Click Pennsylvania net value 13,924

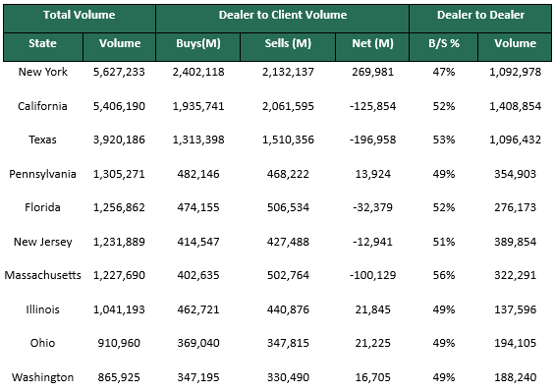tap(372, 174)
